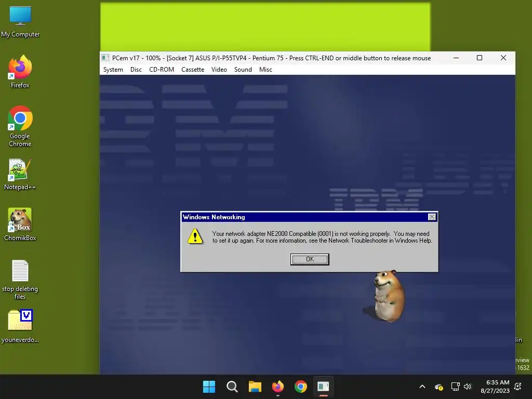Select the Google Chrome desktop shortcut
The image size is (532, 399).
click(20, 126)
